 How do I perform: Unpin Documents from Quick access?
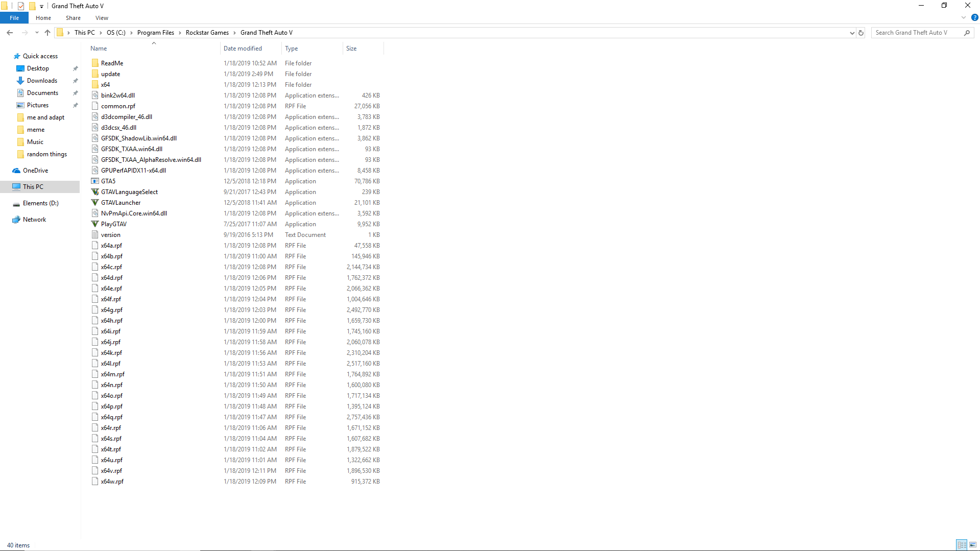75,92
